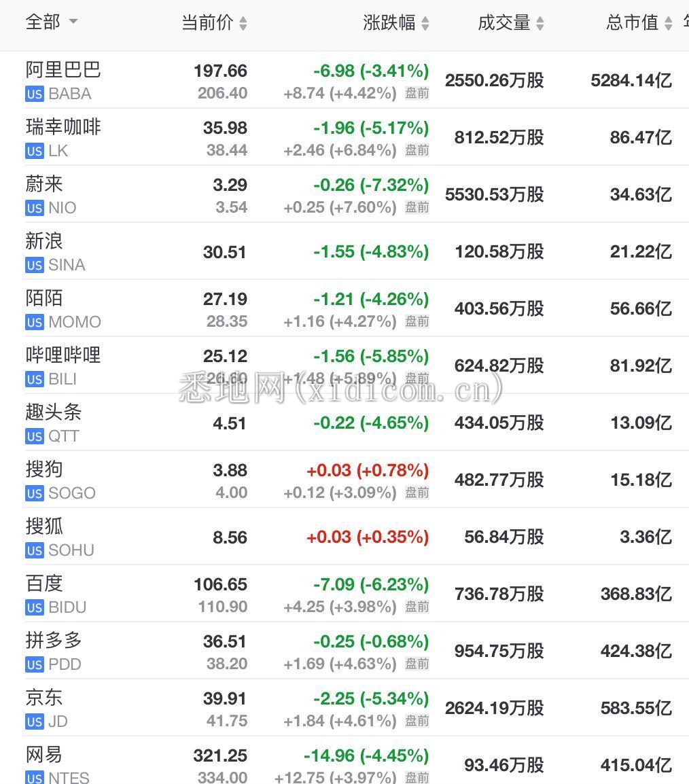Click 瑞幸咖啡 current price 35.98
Viewport: 689px width, 784px height.
[x=225, y=128]
